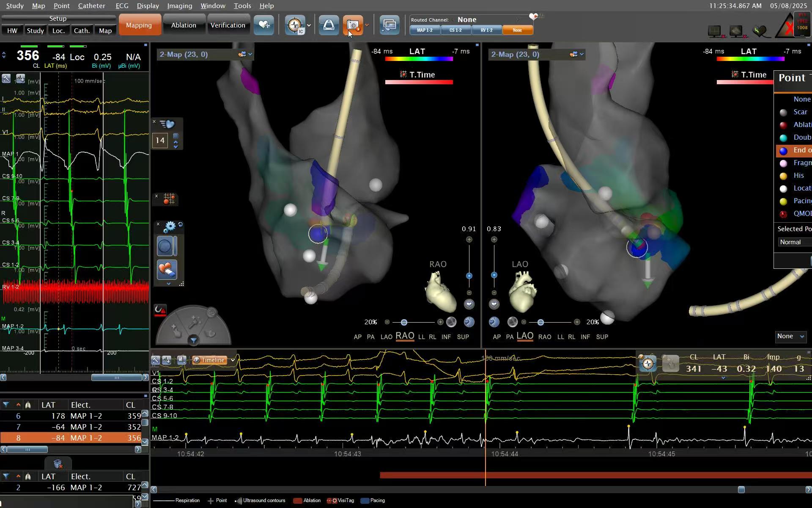
Task: Click the window layout monitor icon
Action: tap(390, 25)
